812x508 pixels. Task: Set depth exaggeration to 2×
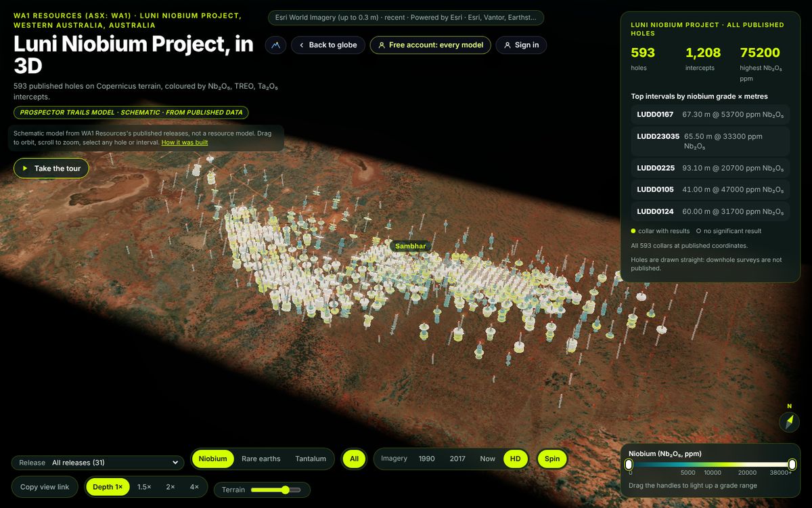coord(171,487)
